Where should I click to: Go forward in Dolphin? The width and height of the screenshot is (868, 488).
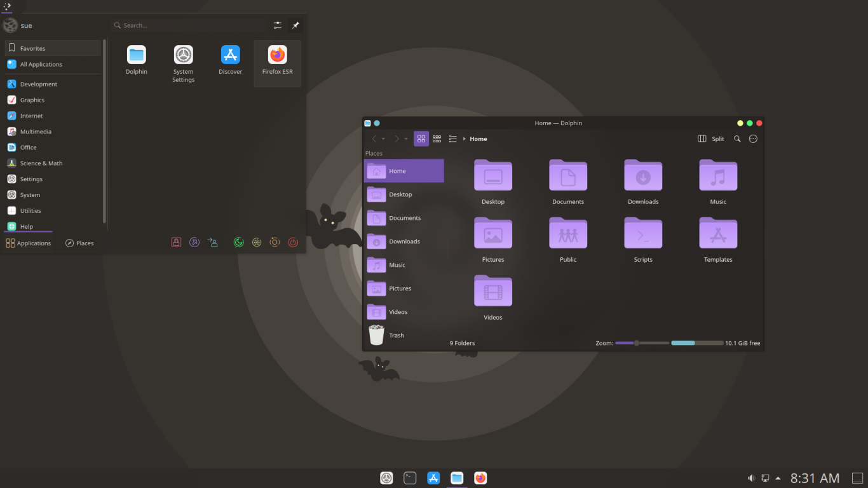click(x=397, y=139)
